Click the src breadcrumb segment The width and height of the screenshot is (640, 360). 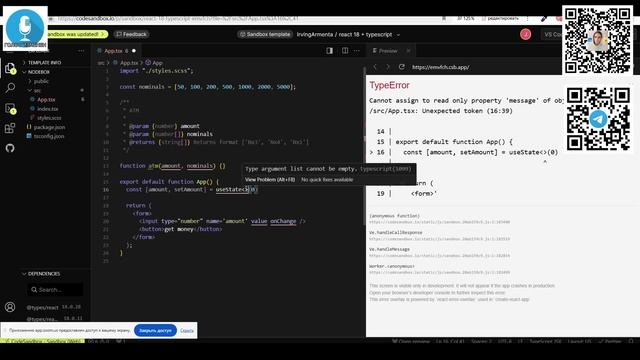point(101,63)
